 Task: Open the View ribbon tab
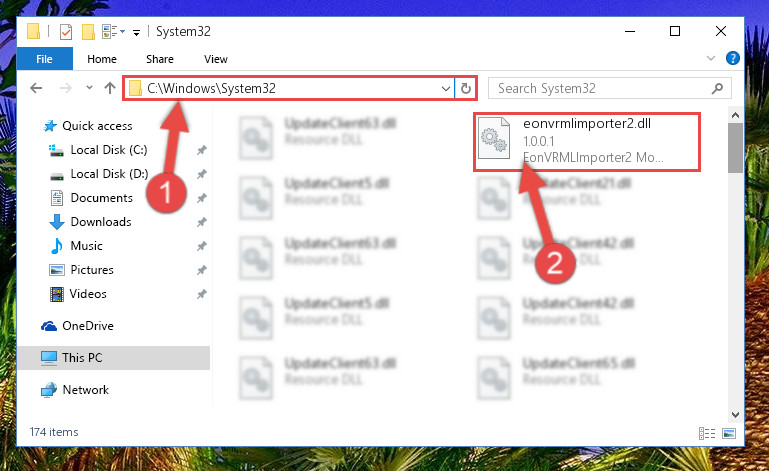[216, 59]
